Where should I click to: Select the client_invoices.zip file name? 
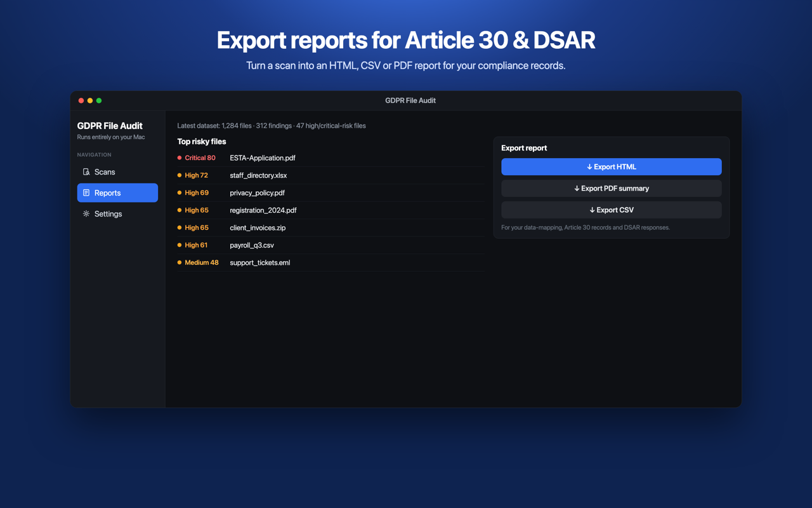pyautogui.click(x=258, y=228)
